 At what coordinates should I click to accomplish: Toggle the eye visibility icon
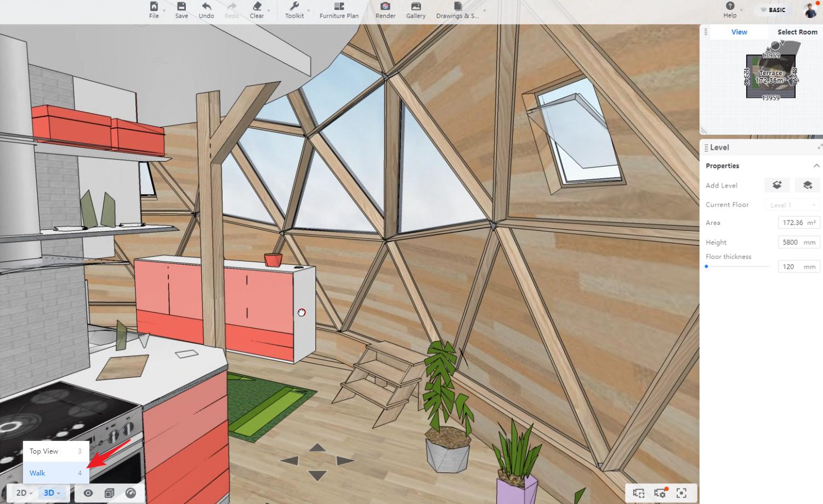point(88,493)
